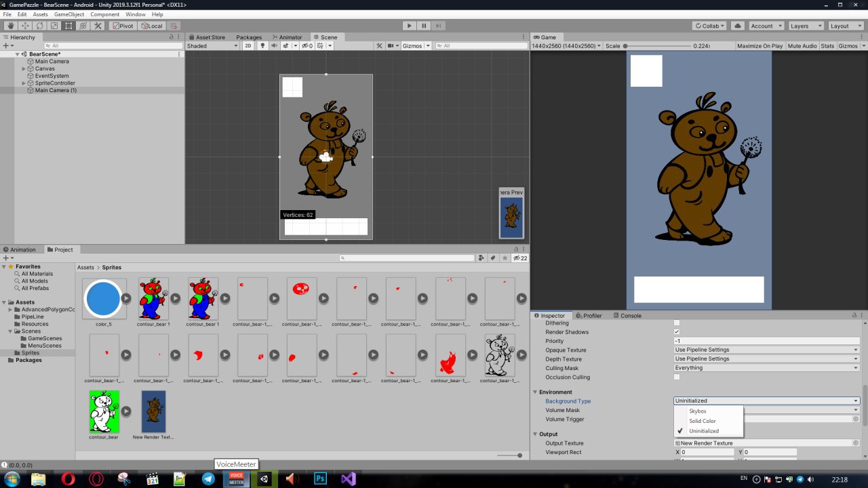This screenshot has width=868, height=488.
Task: Toggle Dithering checkbox
Action: [677, 323]
